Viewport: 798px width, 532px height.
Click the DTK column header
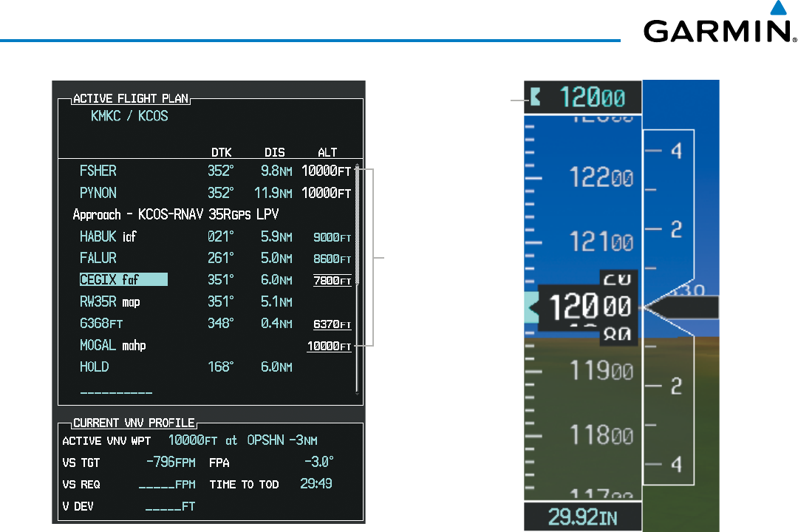tap(222, 152)
